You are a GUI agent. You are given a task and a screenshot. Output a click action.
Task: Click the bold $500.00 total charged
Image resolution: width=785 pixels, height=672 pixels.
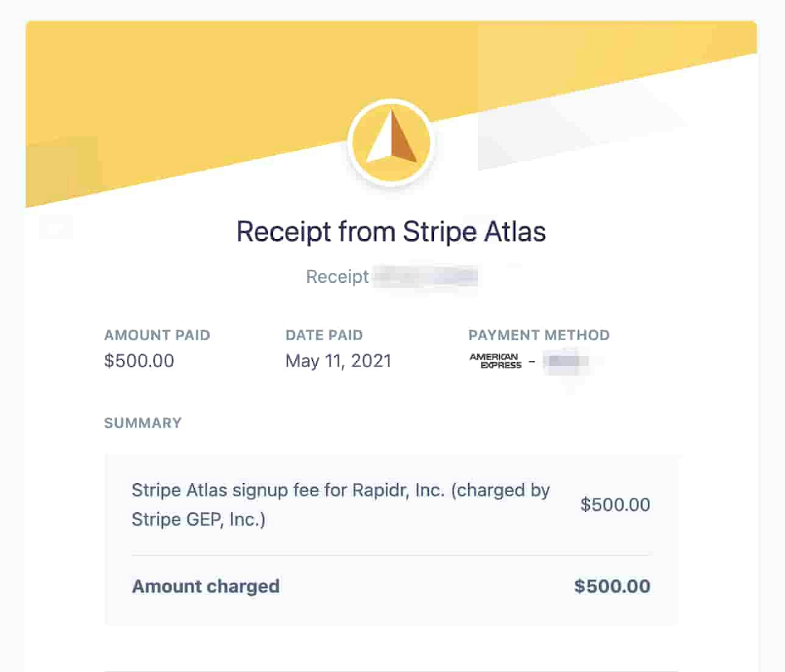click(x=612, y=586)
